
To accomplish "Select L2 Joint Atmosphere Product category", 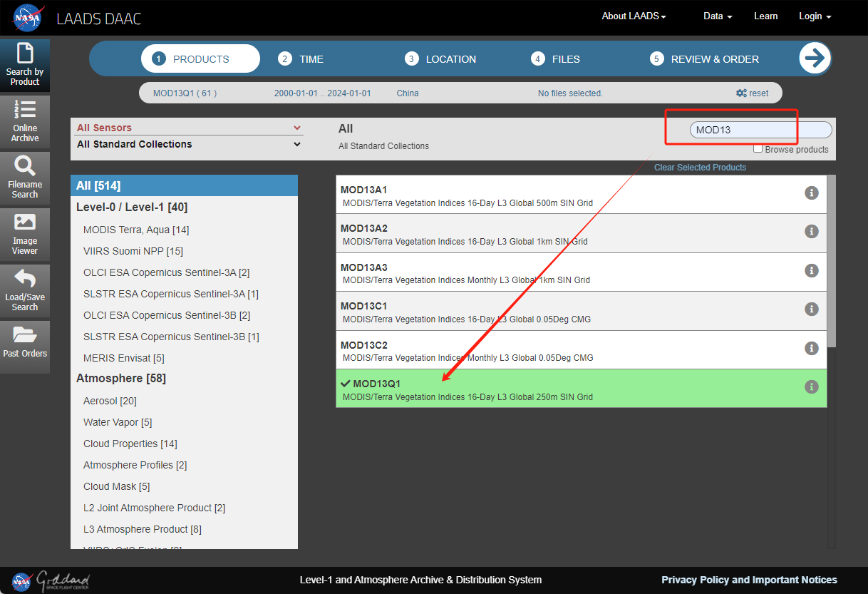I will click(154, 508).
